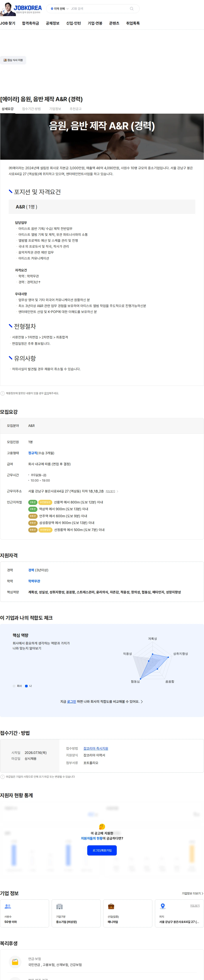Click the 9호선 badge for 삼성중앙역
The width and height of the screenshot is (204, 980).
[33, 523]
